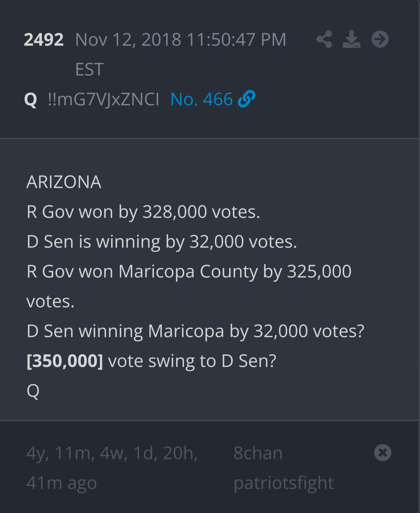This screenshot has width=420, height=513.
Task: Select the bold Q author name
Action: point(31,100)
